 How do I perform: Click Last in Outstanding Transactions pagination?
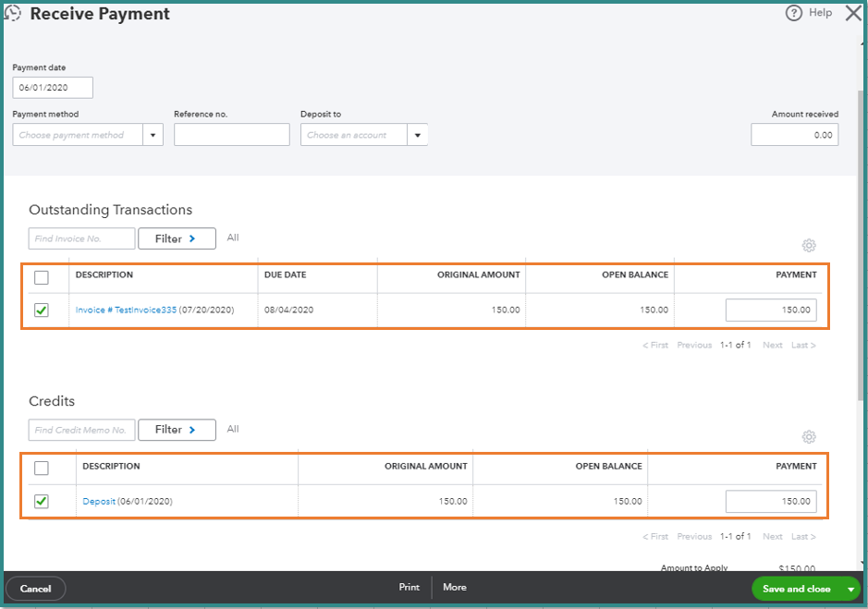click(803, 345)
